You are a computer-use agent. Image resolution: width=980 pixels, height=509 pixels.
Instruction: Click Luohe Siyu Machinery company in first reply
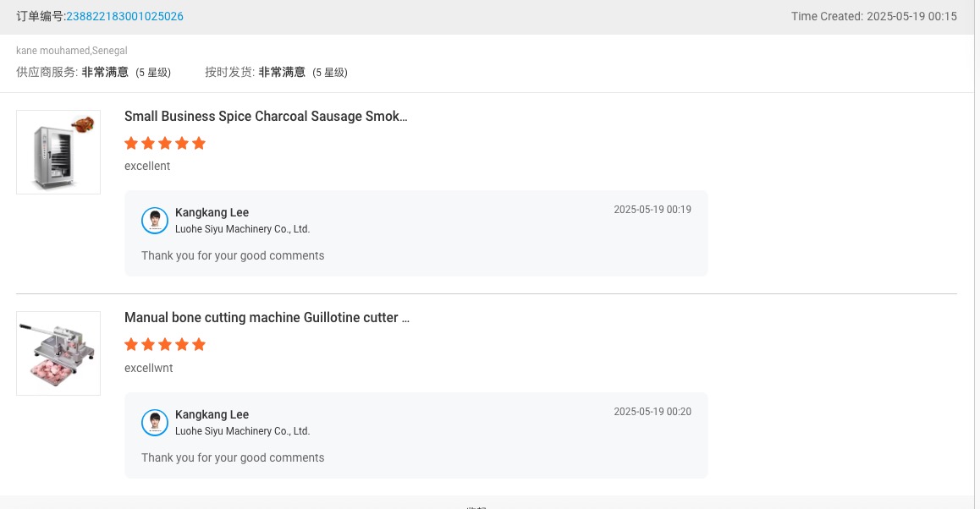pyautogui.click(x=242, y=229)
